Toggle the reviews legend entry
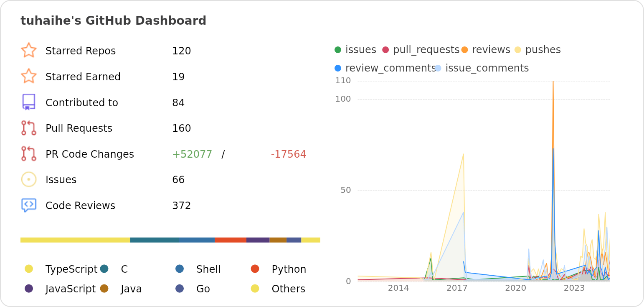The height and width of the screenshot is (307, 644). [486, 50]
